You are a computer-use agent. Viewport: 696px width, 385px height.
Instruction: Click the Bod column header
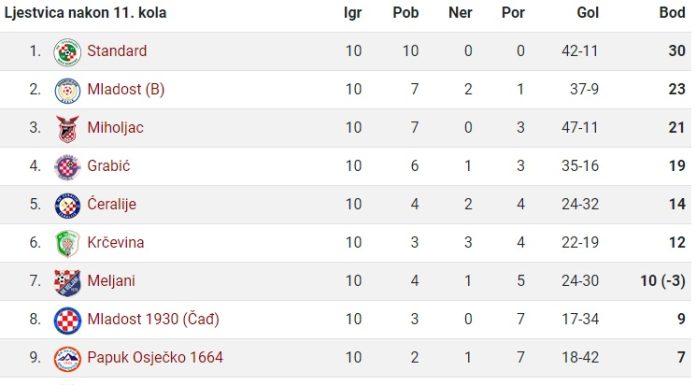click(x=672, y=12)
